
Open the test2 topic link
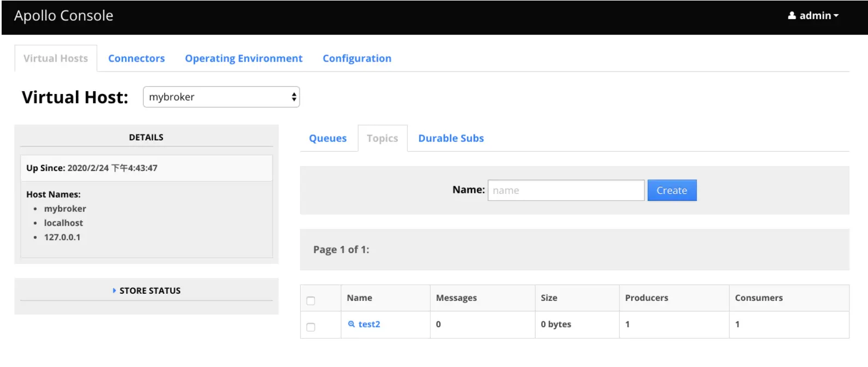370,324
